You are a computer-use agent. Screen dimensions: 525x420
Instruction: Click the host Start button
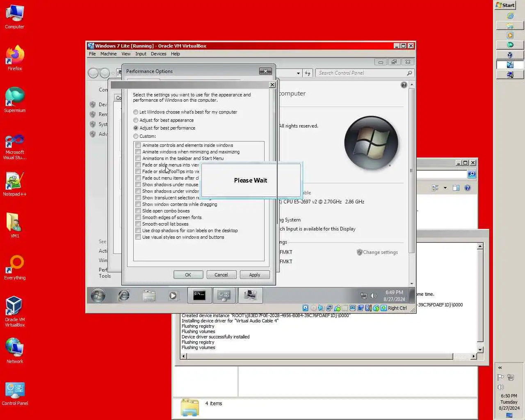505,5
